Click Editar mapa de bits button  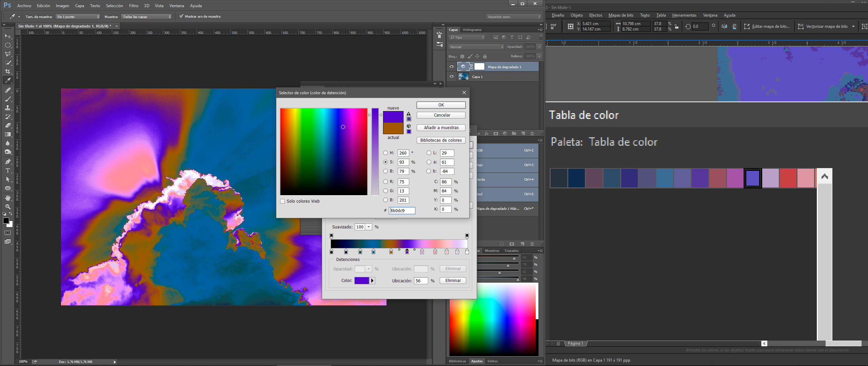[767, 26]
